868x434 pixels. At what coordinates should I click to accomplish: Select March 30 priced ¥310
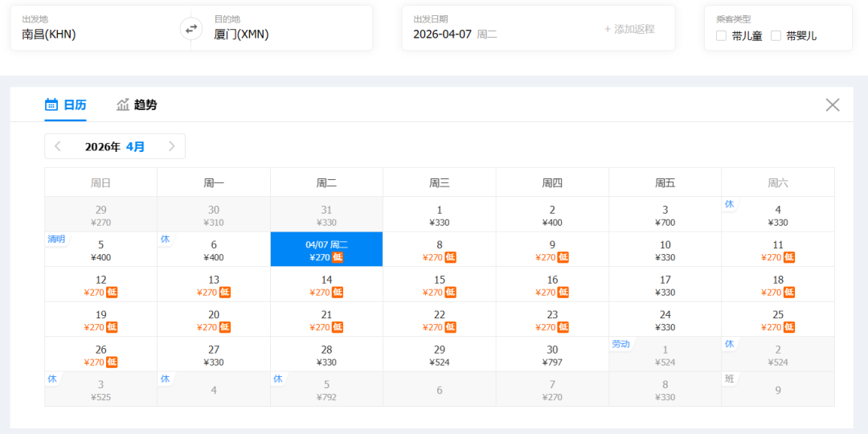(x=214, y=215)
